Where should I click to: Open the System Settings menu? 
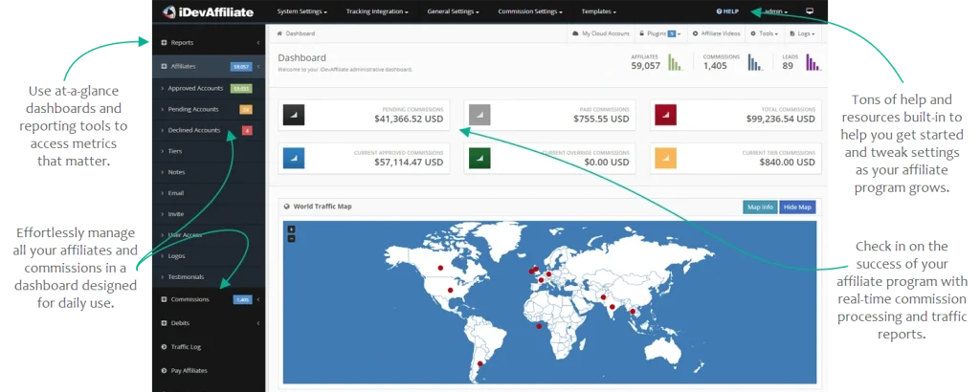click(301, 11)
